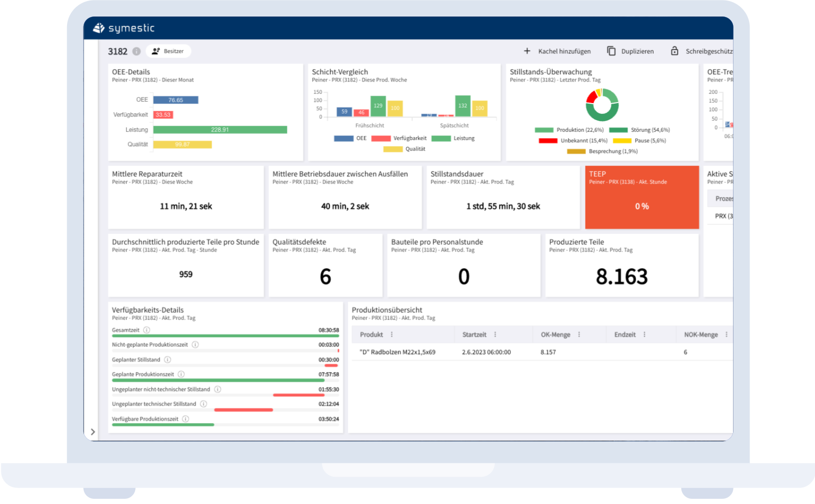Open Produkt column options menu
The width and height of the screenshot is (815, 504).
coord(392,334)
